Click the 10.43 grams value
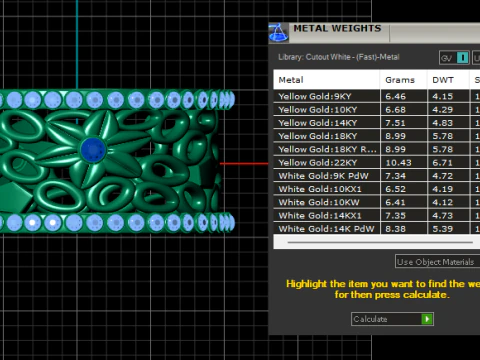 coord(398,163)
